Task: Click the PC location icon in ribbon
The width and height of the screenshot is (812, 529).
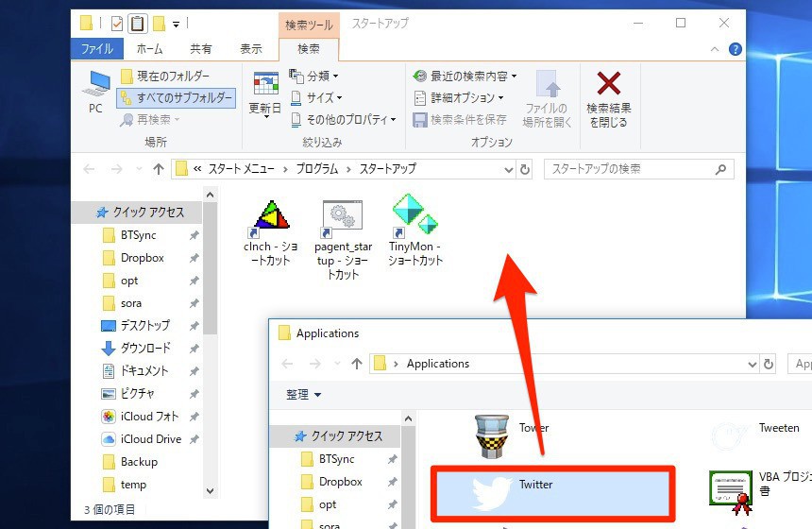Action: [x=96, y=92]
